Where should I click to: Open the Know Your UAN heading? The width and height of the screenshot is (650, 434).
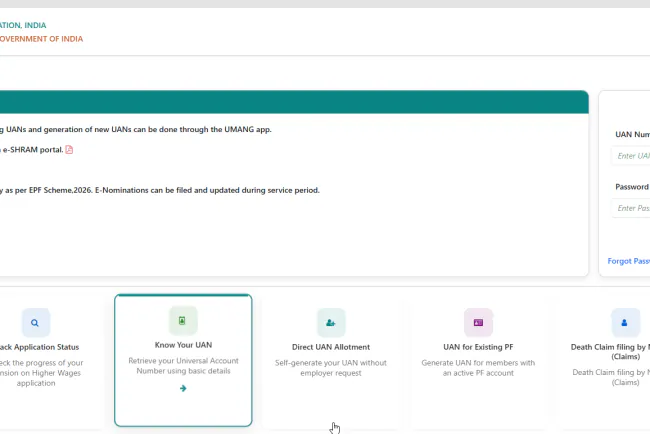click(x=183, y=345)
